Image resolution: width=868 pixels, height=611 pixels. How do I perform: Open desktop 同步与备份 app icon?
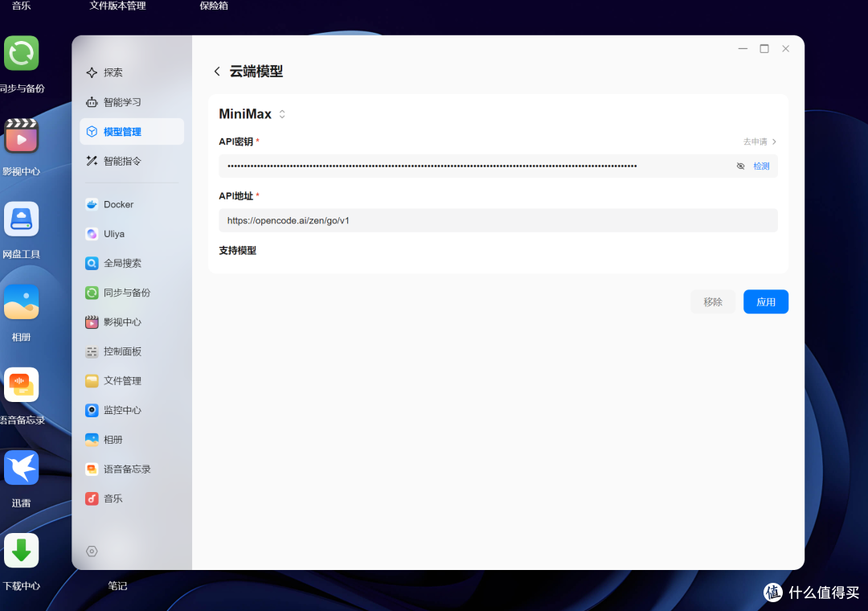(x=22, y=53)
